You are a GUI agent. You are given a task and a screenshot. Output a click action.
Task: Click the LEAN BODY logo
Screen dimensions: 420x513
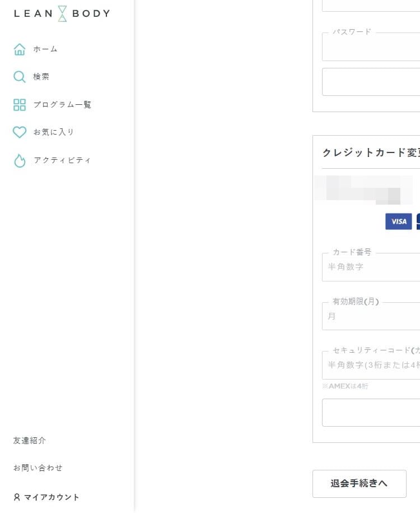click(62, 13)
